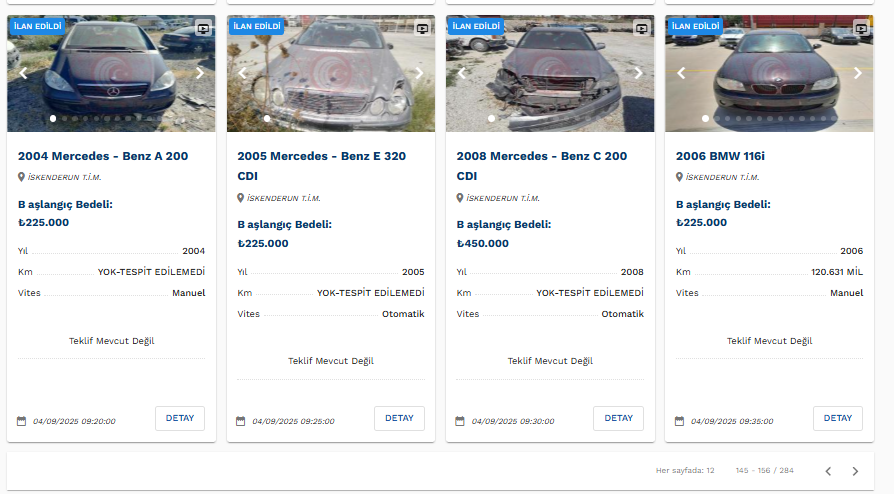
Task: Show previous photo of Mercedes C 200 CDI
Action: click(461, 72)
